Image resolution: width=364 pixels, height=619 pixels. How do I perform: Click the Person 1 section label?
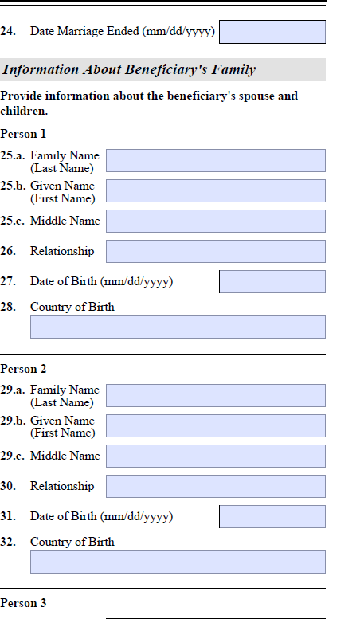[x=23, y=134]
